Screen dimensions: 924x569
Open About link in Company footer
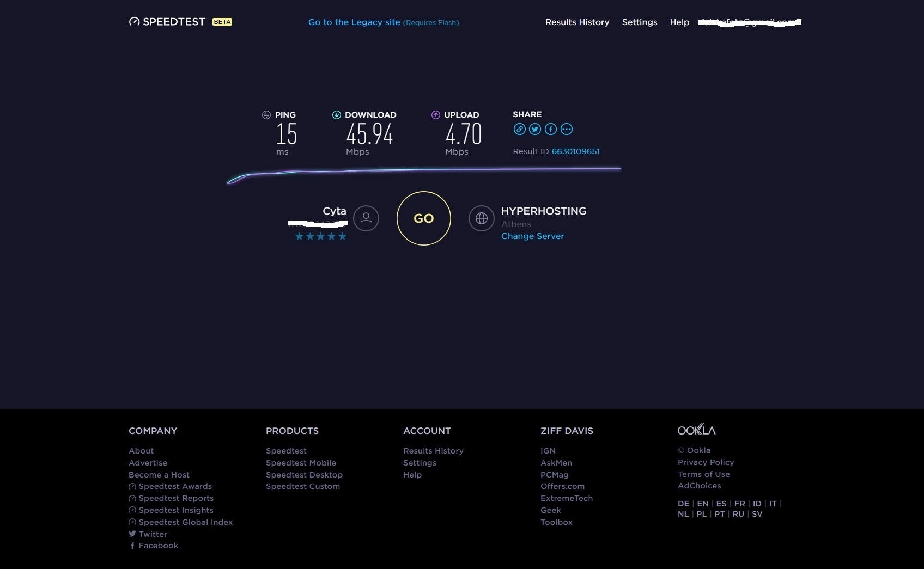pyautogui.click(x=141, y=451)
